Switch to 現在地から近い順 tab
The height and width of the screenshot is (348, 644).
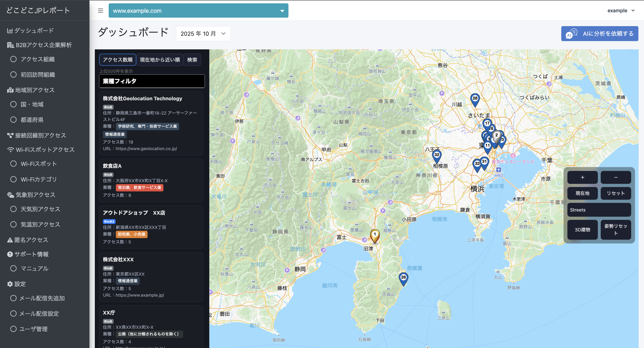pyautogui.click(x=160, y=60)
